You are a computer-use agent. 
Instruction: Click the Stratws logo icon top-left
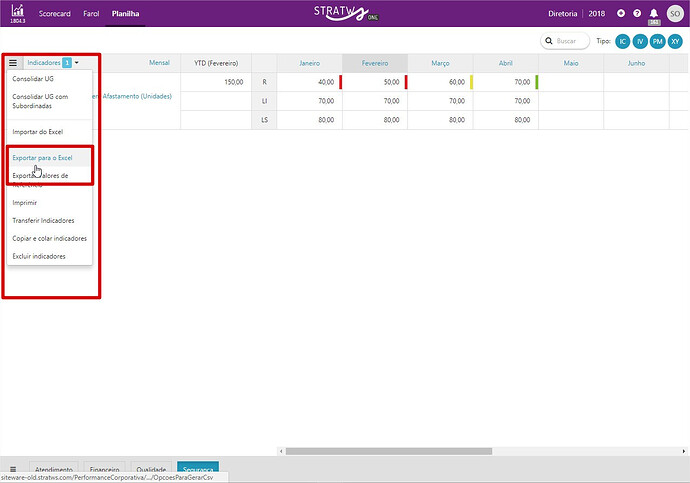[17, 13]
